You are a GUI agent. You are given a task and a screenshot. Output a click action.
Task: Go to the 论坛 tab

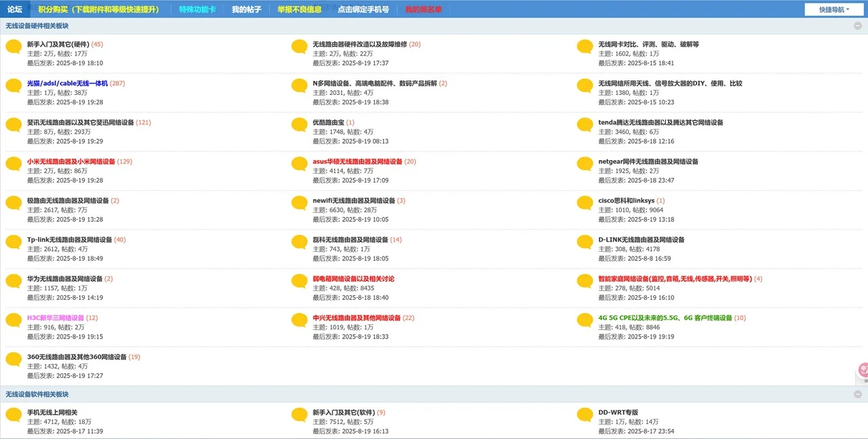tap(15, 9)
